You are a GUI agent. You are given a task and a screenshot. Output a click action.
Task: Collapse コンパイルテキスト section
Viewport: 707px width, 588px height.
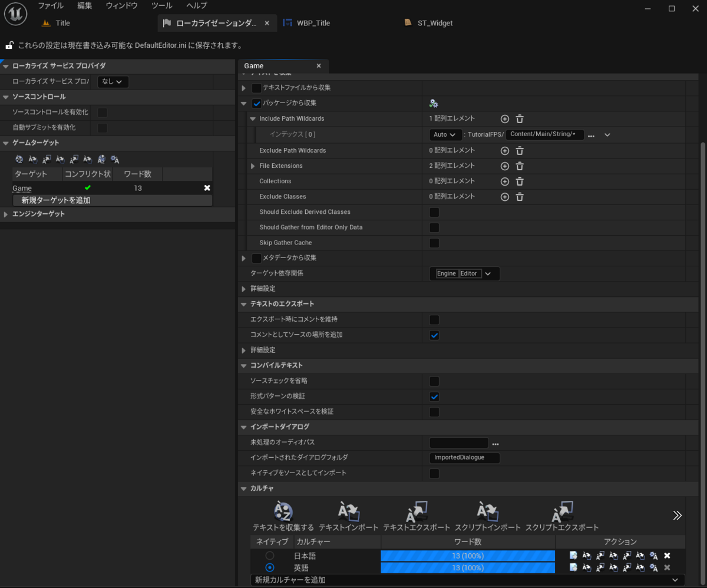coord(244,366)
